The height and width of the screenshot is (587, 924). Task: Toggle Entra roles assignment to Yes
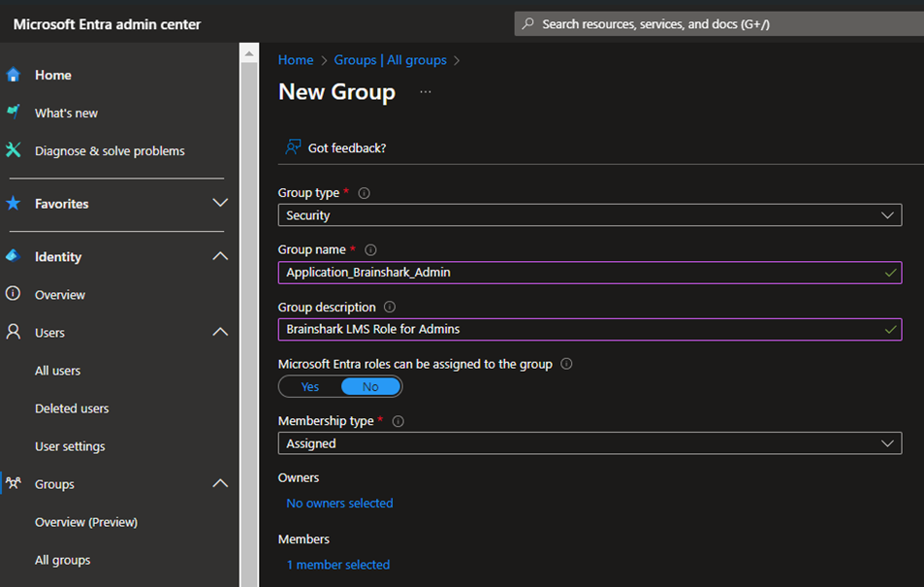[x=310, y=386]
